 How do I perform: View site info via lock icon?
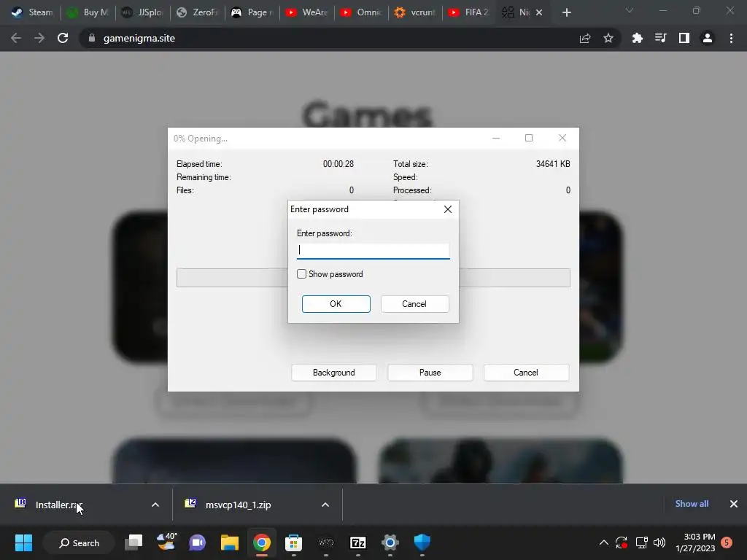coord(92,38)
